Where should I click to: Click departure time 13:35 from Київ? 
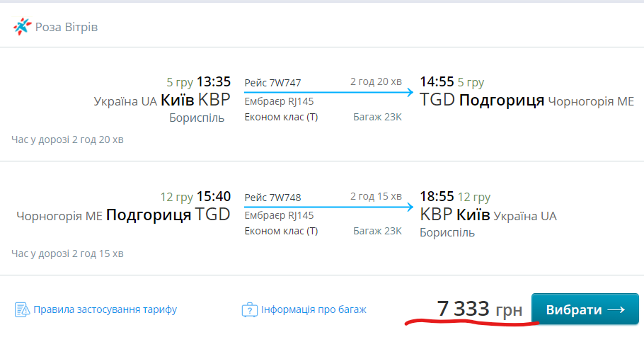click(x=214, y=81)
